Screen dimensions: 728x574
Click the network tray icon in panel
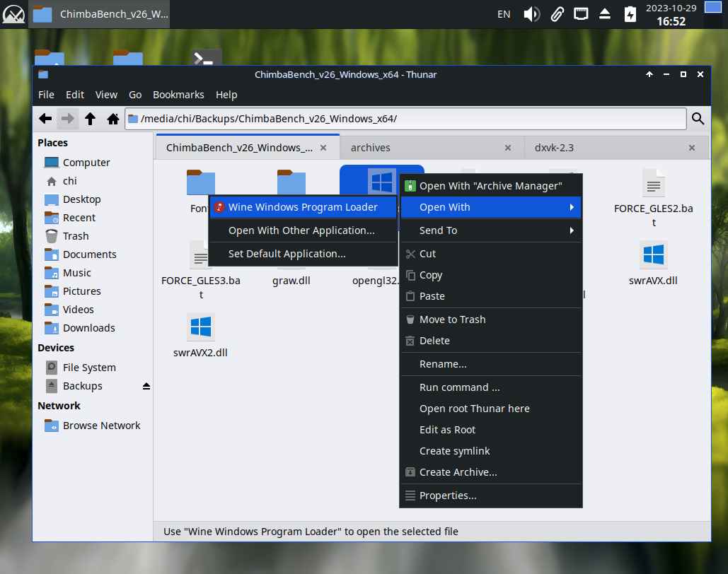point(581,14)
